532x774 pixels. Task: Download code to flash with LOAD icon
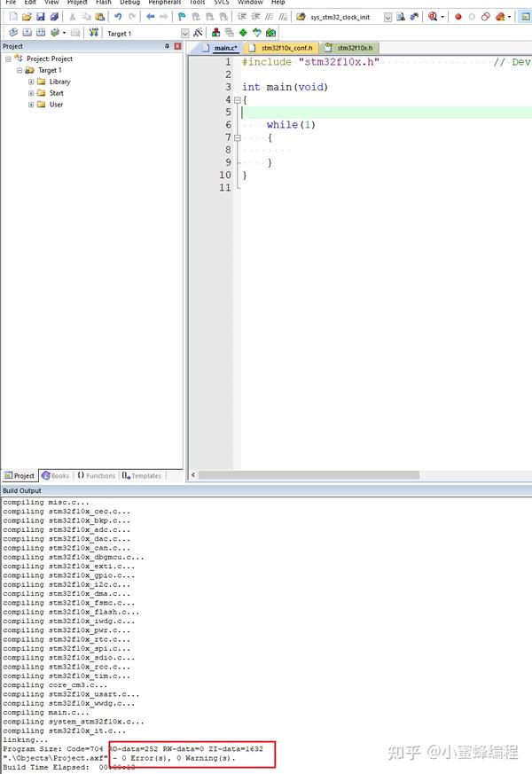pyautogui.click(x=93, y=33)
